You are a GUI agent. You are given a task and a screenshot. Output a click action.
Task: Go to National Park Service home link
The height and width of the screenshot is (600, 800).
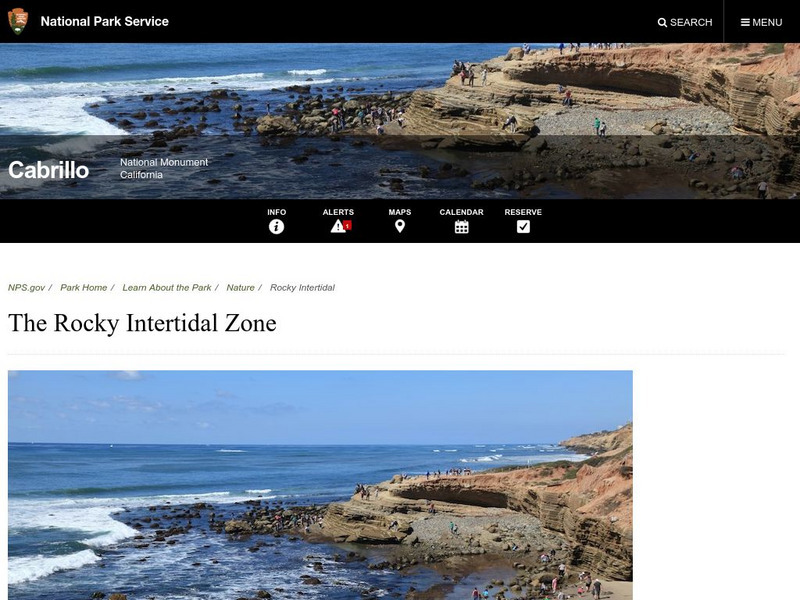point(105,21)
